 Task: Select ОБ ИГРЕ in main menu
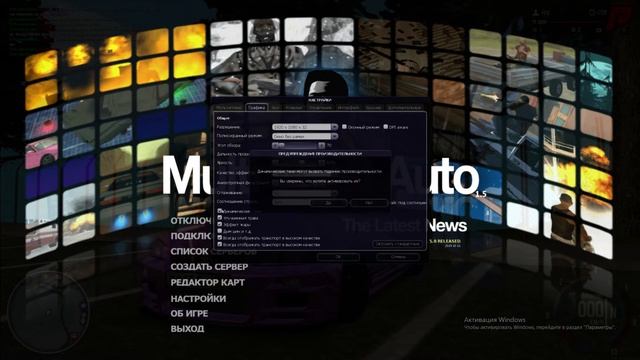[189, 313]
